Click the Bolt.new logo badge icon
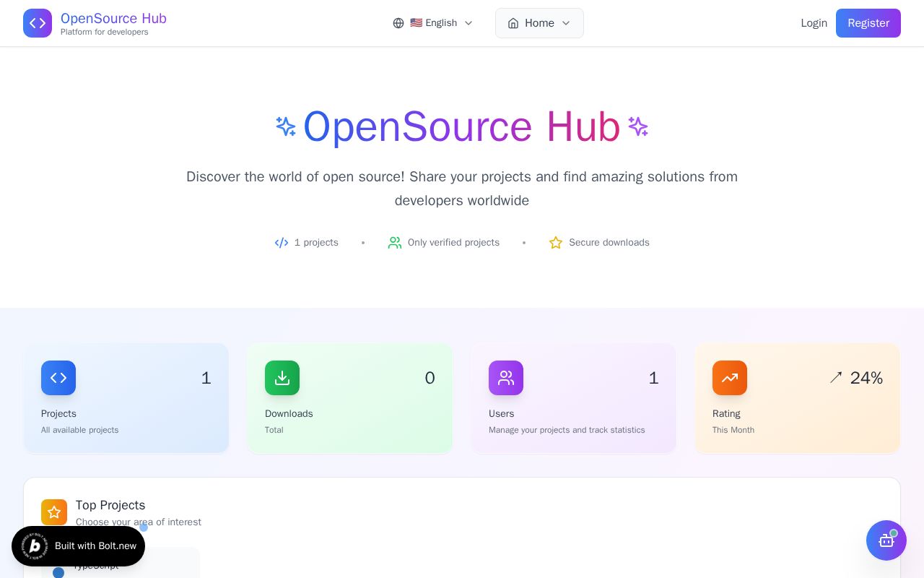The image size is (924, 578). coord(35,546)
